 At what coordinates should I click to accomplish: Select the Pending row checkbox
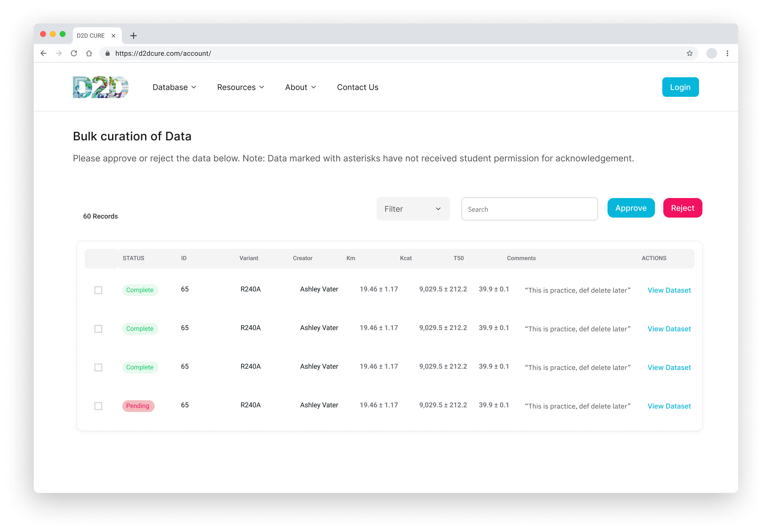coord(98,406)
